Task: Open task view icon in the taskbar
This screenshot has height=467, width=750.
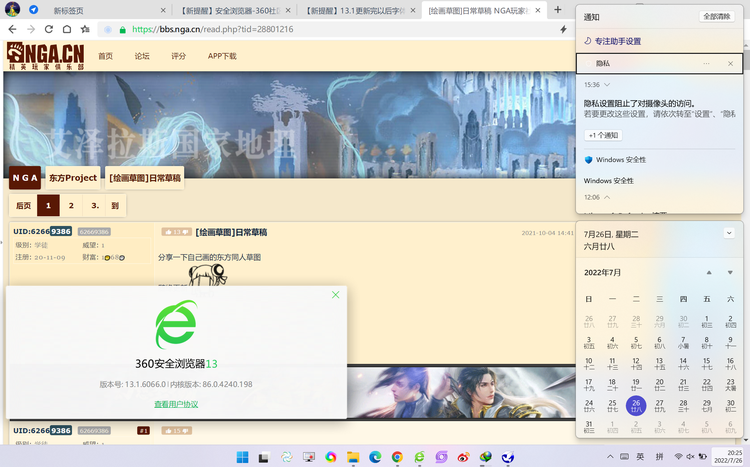Action: point(264,458)
